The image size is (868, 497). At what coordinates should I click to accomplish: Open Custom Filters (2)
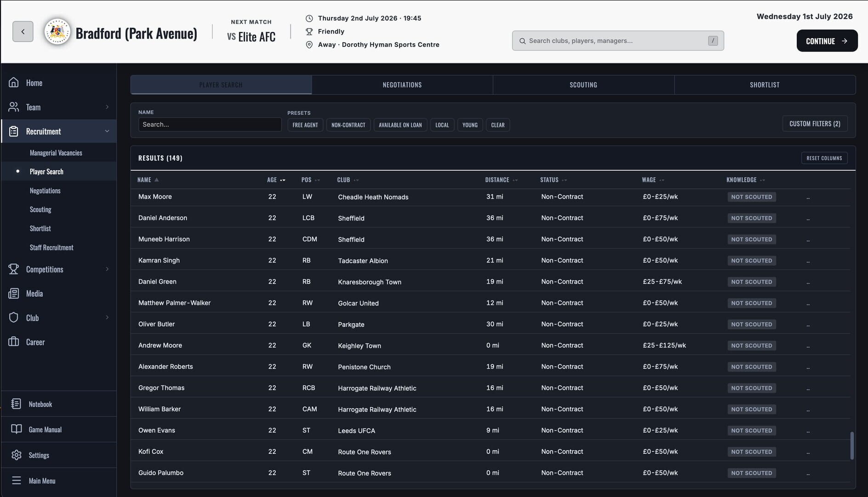click(815, 124)
